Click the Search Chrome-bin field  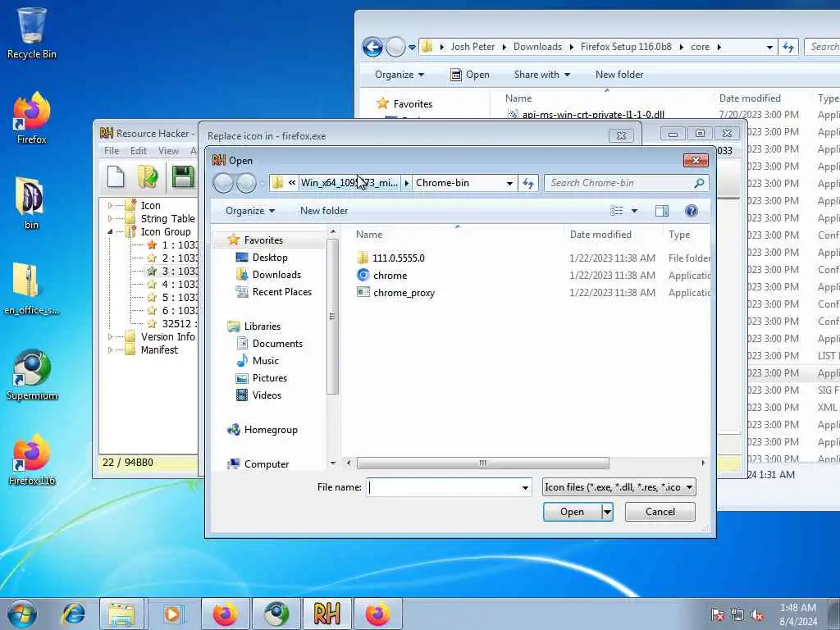(x=626, y=183)
